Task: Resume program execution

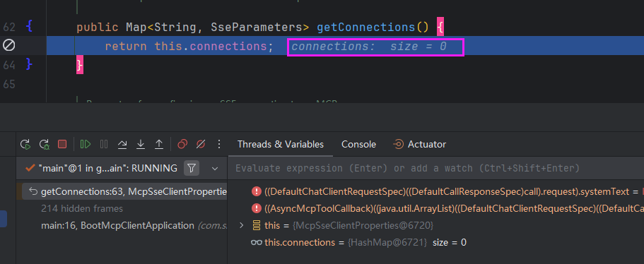Action: (x=86, y=144)
